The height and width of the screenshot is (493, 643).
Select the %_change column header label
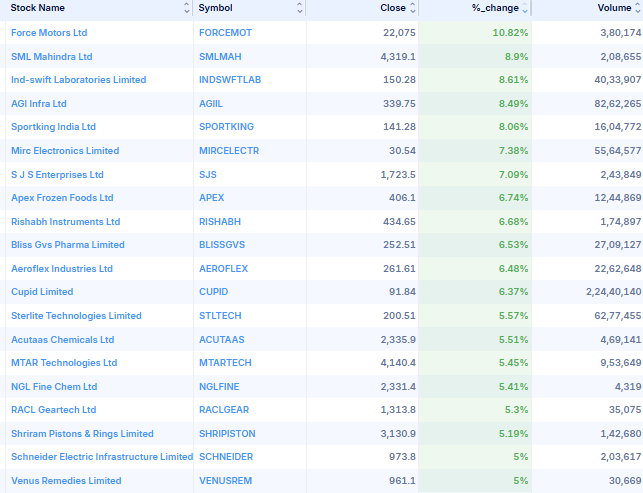(495, 8)
